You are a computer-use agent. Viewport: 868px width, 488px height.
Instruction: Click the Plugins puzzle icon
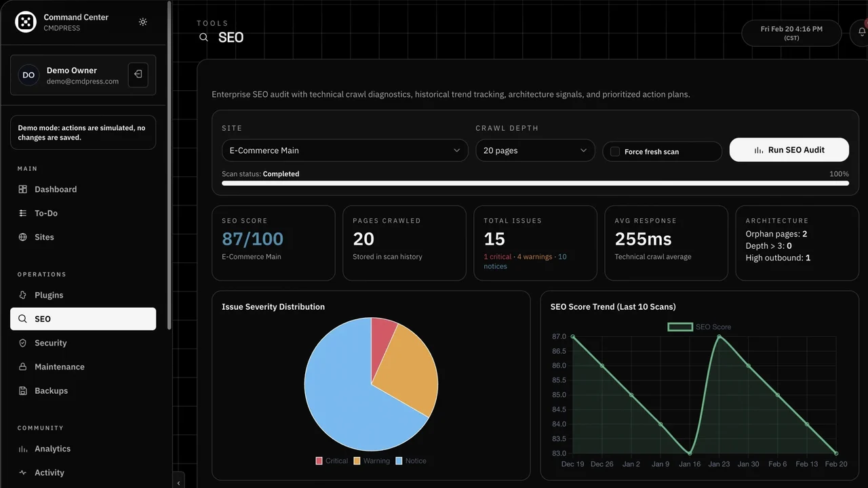coord(22,295)
